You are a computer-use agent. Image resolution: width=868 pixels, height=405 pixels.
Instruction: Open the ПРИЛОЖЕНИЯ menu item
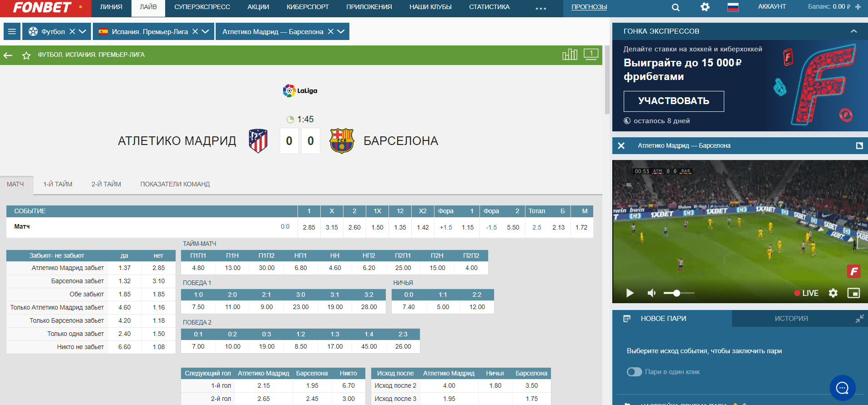[369, 7]
